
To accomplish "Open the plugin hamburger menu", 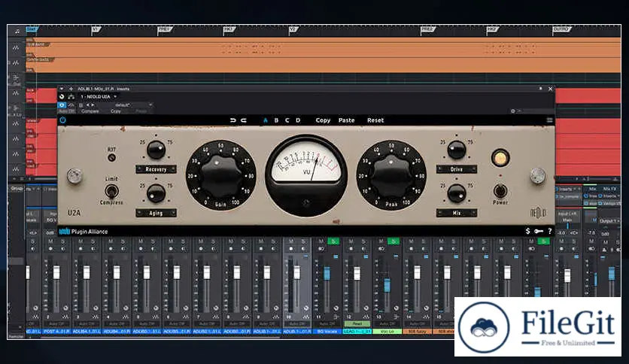I will 549,120.
